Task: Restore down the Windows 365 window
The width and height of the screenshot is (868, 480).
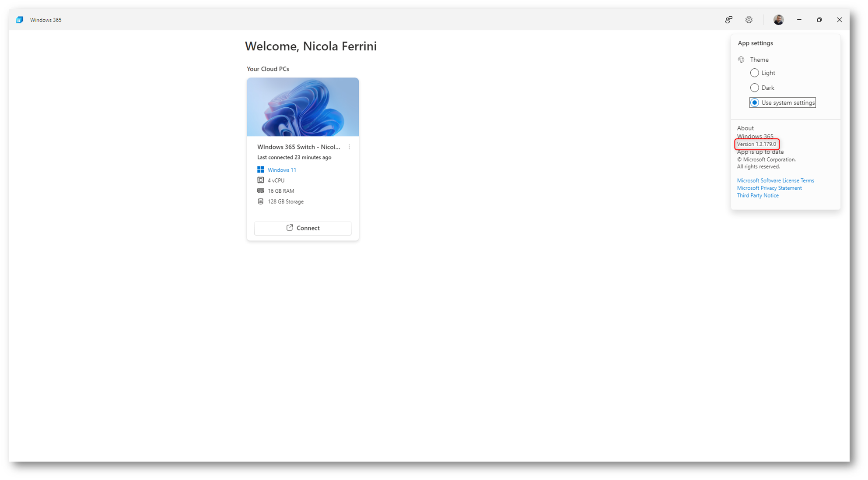Action: 819,20
